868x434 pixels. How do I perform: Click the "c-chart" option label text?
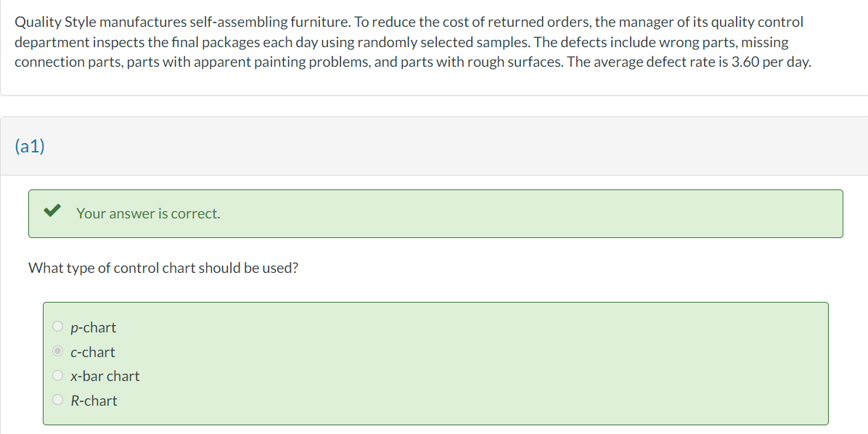point(92,352)
